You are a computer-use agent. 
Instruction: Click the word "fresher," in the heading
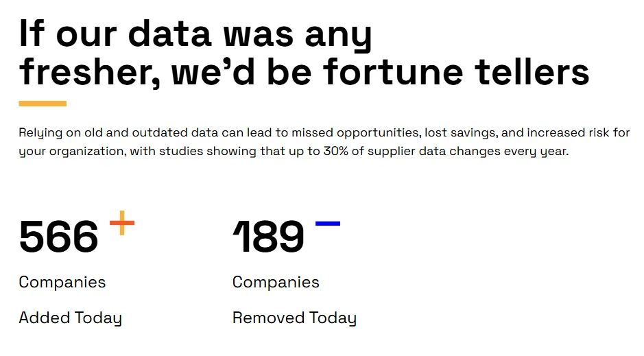tap(90, 73)
